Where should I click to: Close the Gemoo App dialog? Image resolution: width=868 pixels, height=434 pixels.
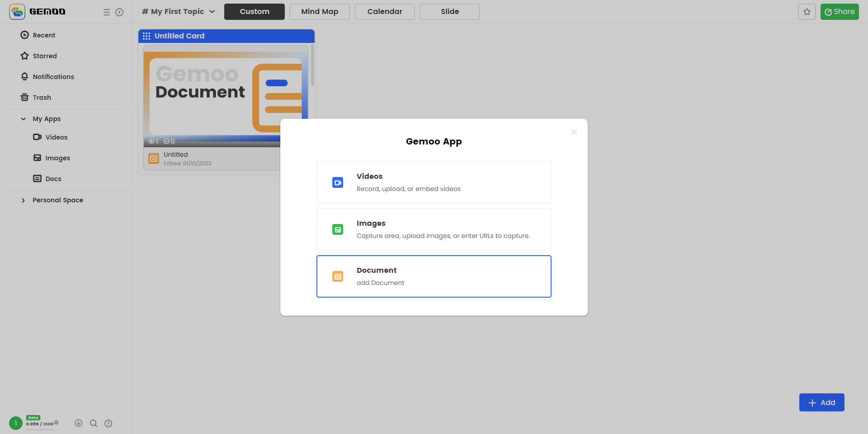click(574, 132)
